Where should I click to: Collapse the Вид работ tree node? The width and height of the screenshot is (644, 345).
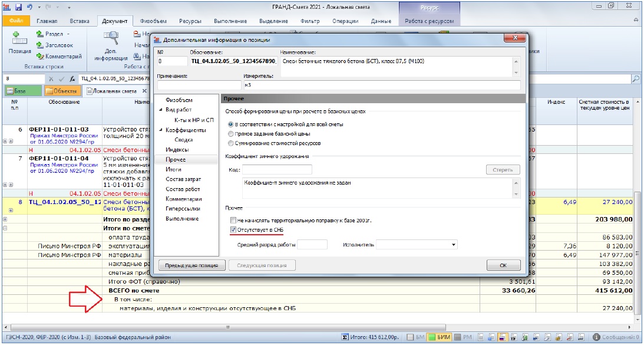pyautogui.click(x=161, y=110)
